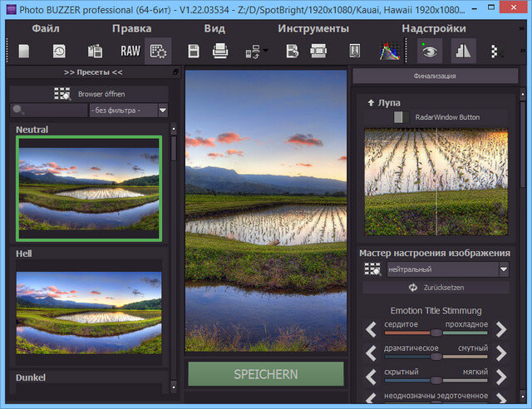This screenshot has height=409, width=532.
Task: Click the Zurücksetzen reset button
Action: click(437, 288)
